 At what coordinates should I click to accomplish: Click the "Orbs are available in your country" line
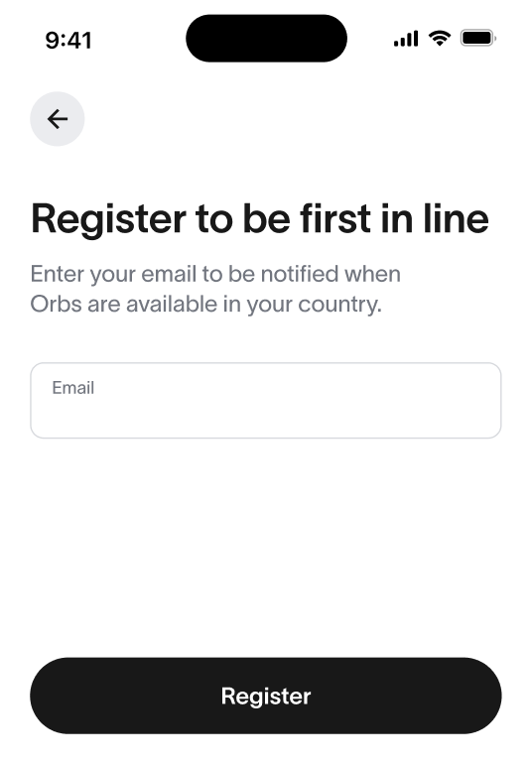tap(205, 305)
